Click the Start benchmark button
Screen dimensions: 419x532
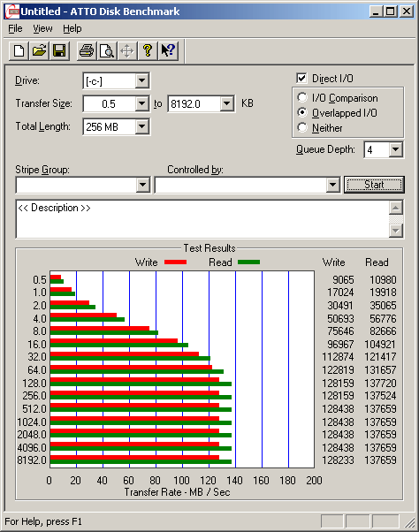374,185
